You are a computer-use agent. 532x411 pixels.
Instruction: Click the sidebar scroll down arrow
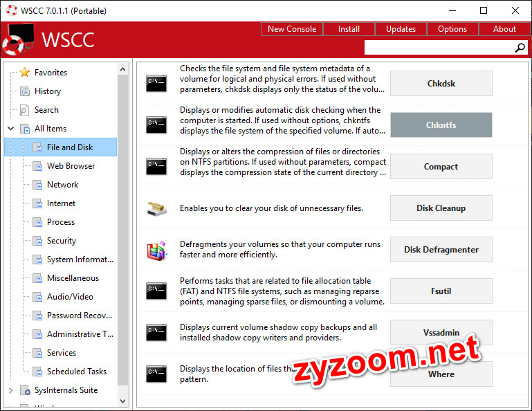click(x=123, y=401)
